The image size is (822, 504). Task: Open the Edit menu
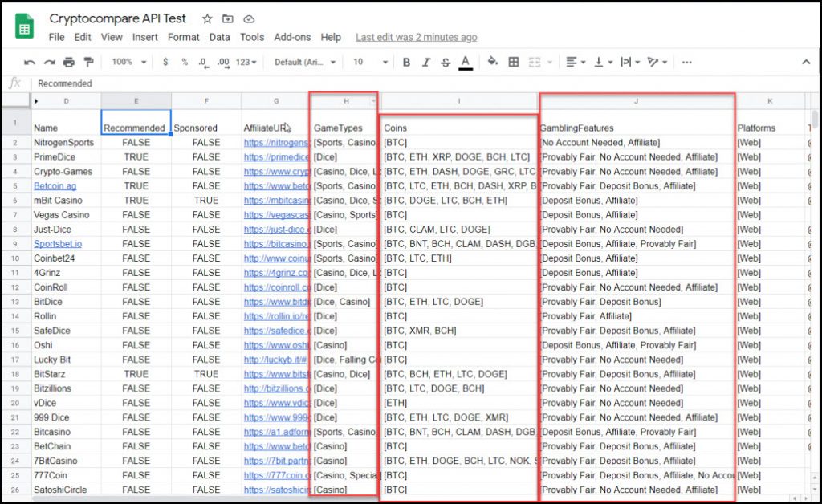click(83, 37)
